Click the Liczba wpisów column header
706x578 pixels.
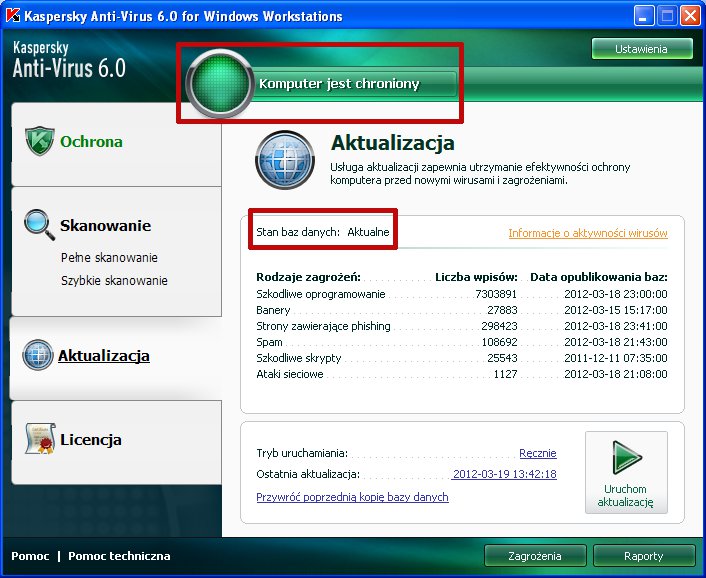tap(476, 277)
